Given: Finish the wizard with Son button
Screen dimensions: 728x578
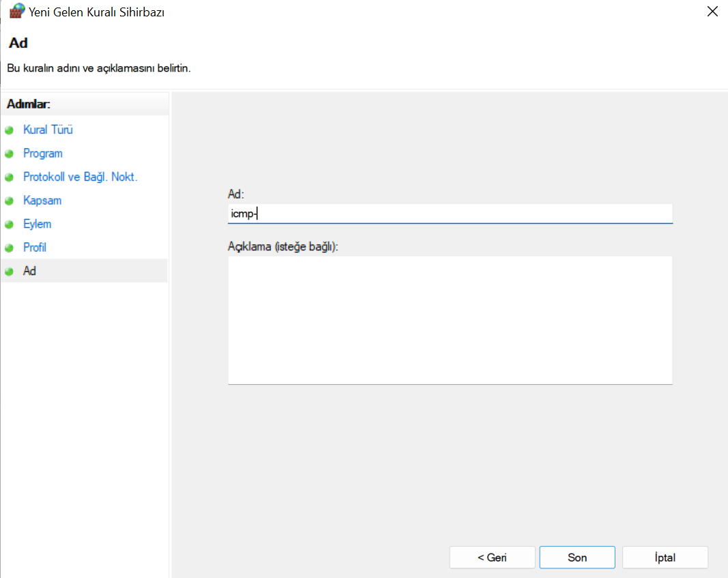Looking at the screenshot, I should coord(577,558).
